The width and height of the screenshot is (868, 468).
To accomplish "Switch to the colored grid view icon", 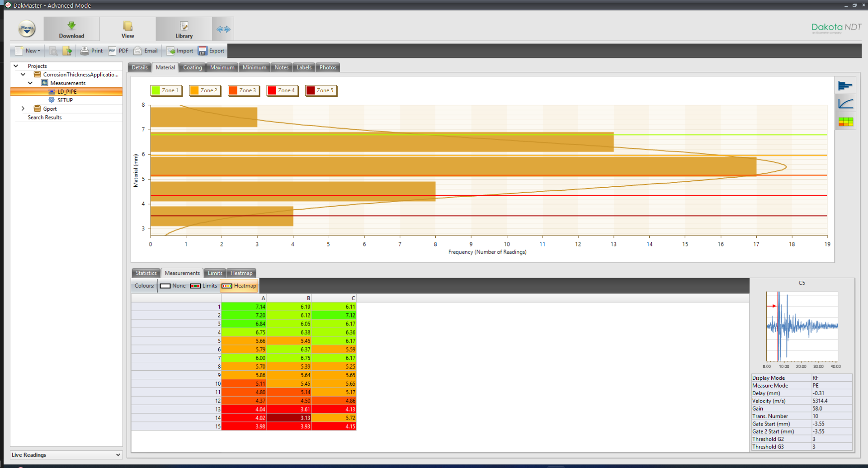I will pyautogui.click(x=845, y=122).
